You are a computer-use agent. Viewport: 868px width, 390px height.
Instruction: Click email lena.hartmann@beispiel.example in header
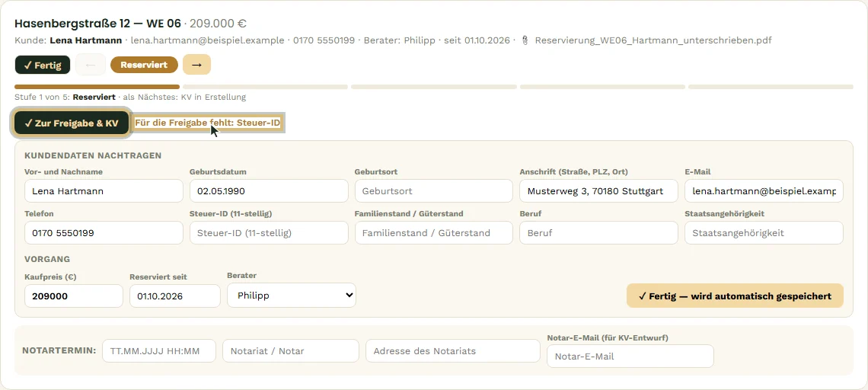tap(209, 40)
